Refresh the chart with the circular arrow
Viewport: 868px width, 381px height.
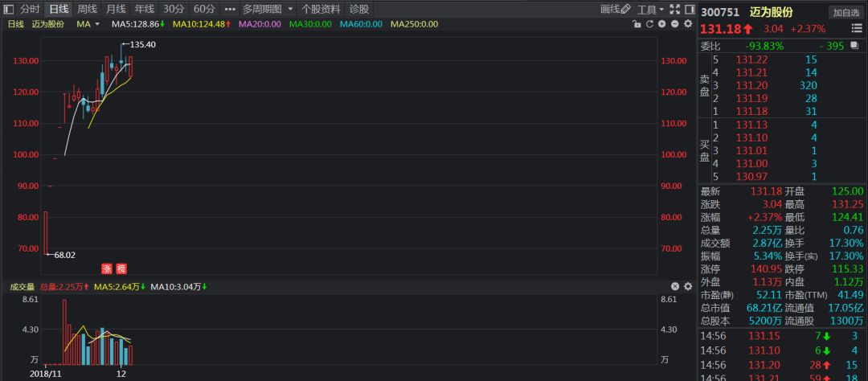(649, 24)
